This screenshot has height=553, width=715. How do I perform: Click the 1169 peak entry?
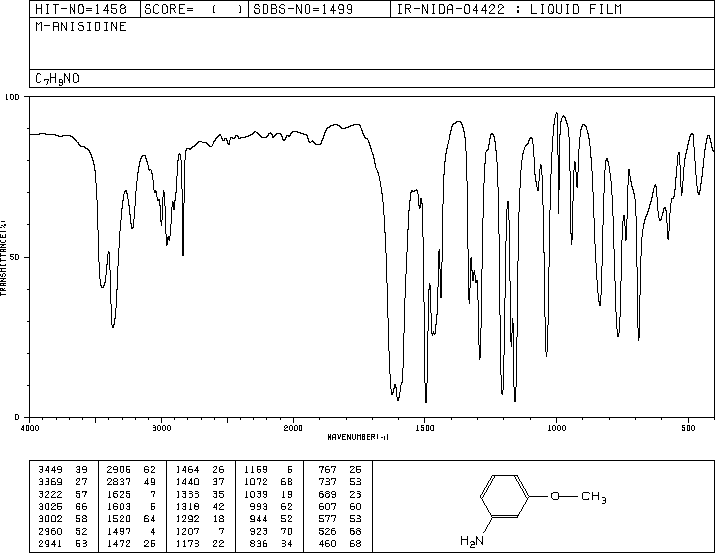269,470
